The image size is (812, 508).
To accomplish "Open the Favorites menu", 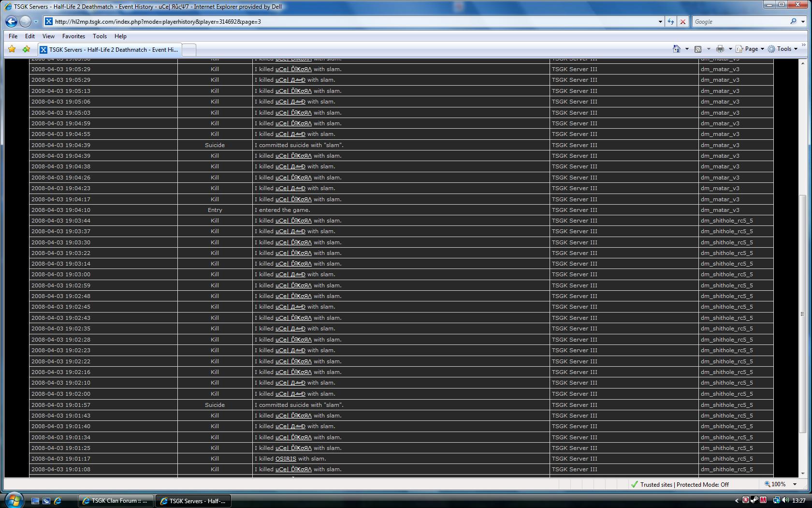I will (73, 36).
